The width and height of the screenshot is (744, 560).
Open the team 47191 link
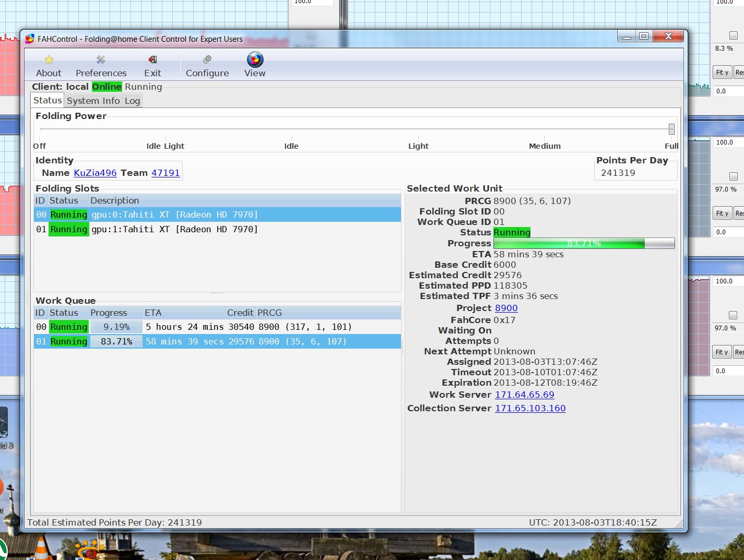pyautogui.click(x=166, y=173)
